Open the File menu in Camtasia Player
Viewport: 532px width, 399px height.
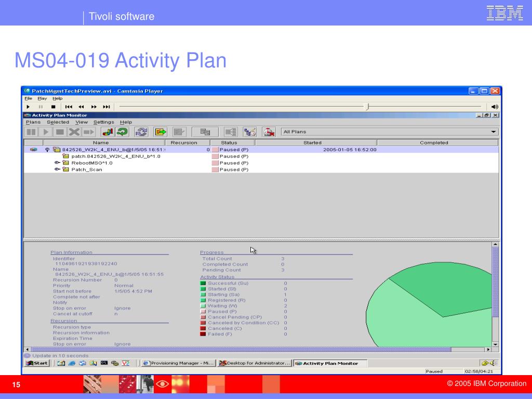[29, 98]
